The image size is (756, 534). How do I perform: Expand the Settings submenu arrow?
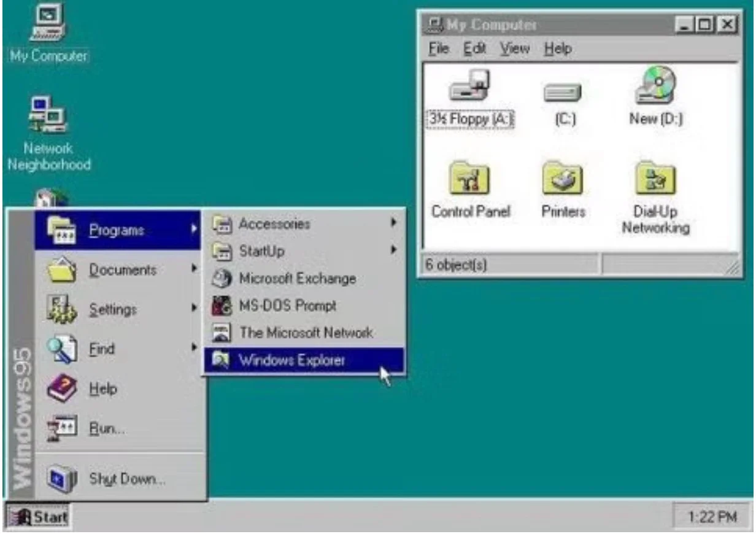coord(194,308)
